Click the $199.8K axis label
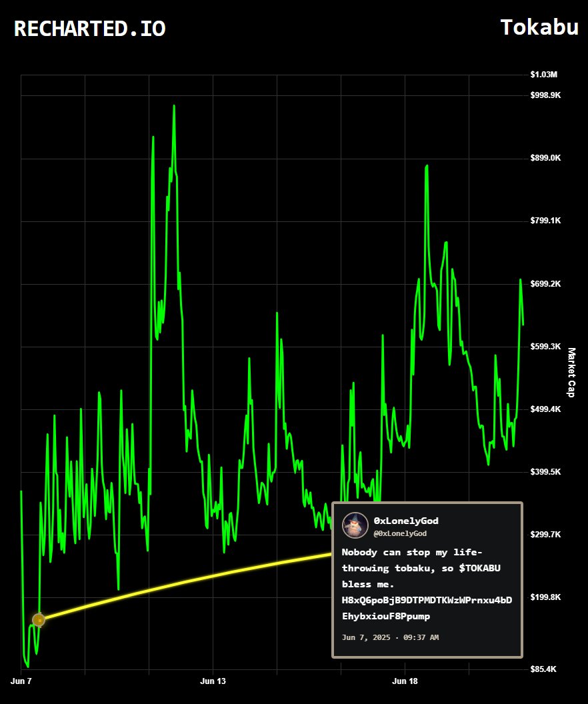 545,597
